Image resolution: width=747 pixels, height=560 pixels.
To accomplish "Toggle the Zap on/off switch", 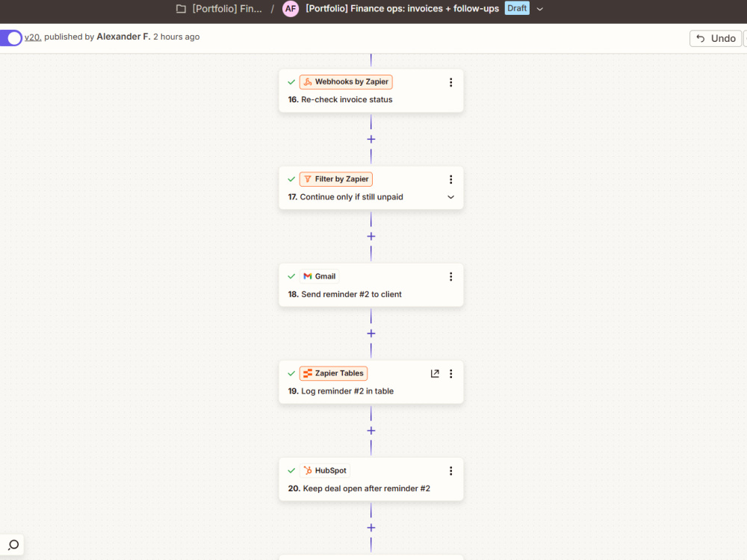I will [x=11, y=37].
